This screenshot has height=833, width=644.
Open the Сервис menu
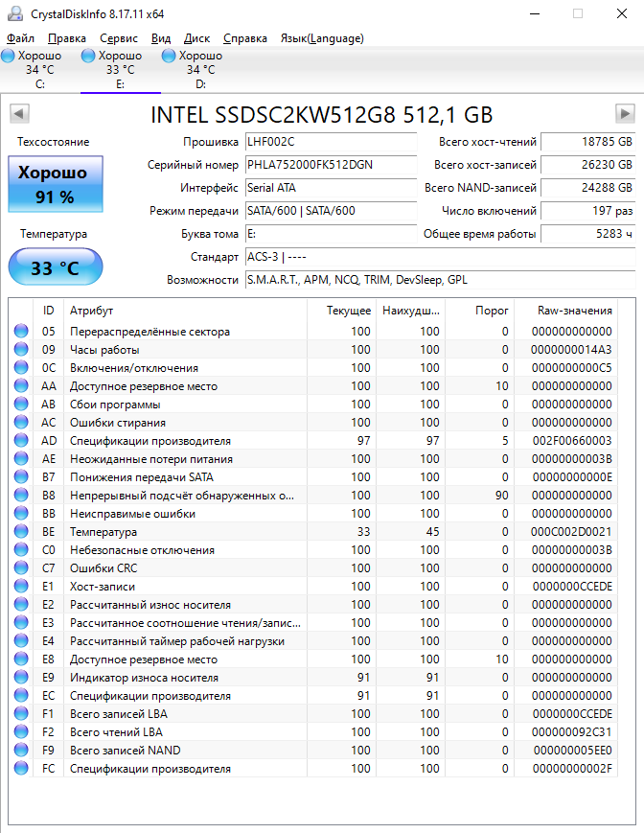click(119, 38)
